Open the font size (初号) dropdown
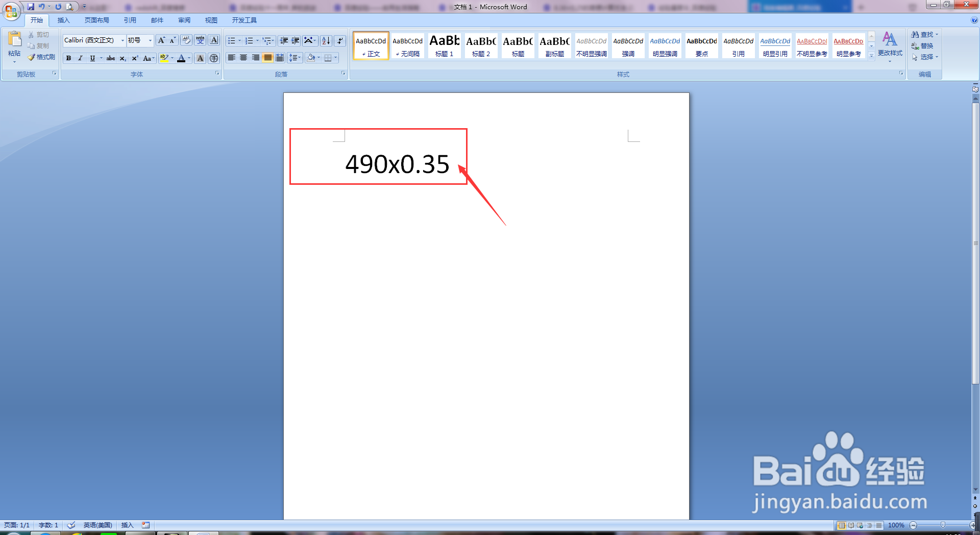 [150, 40]
